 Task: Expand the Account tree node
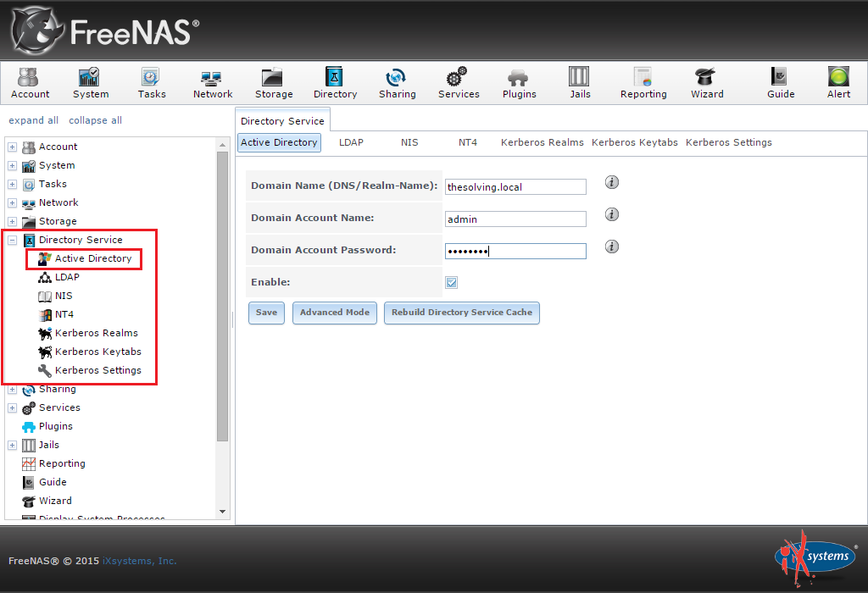pos(12,147)
